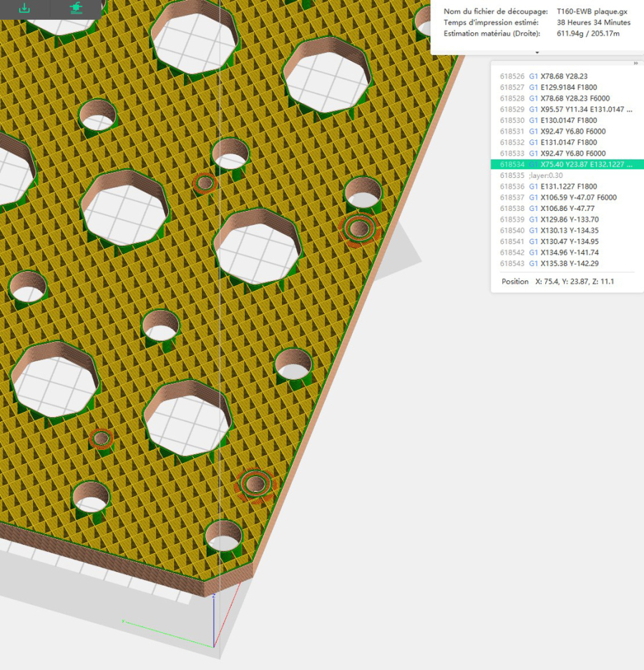Select G-code line 618526
The height and width of the screenshot is (670, 644).
coord(565,76)
